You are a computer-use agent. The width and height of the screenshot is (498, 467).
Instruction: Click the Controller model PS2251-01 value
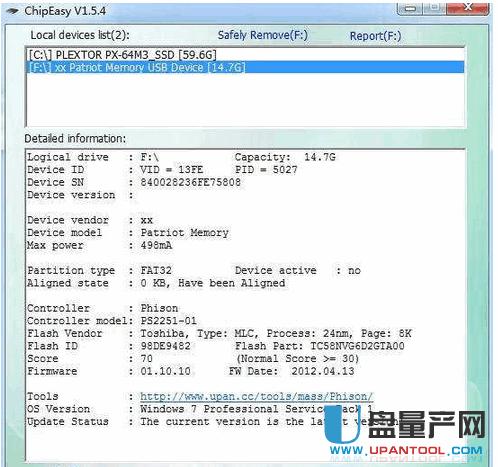click(168, 321)
